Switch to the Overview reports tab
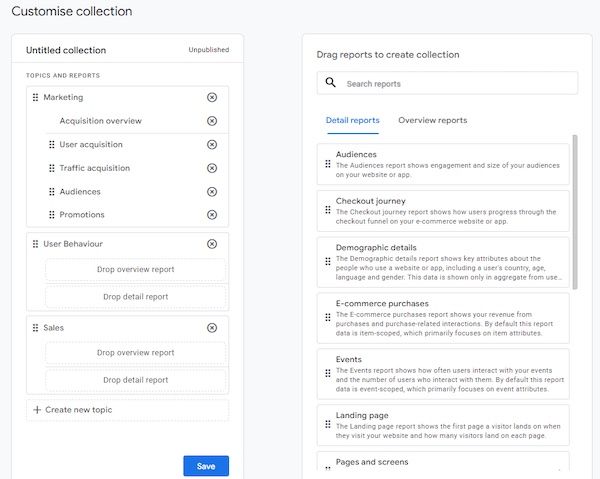 [432, 121]
